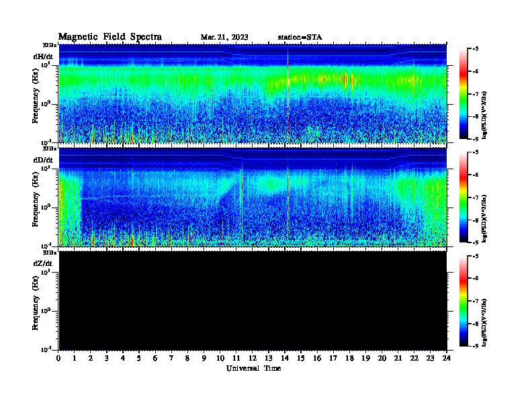This screenshot has height=411, width=532.
Task: Click hour 6 on the time axis
Action: [155, 358]
